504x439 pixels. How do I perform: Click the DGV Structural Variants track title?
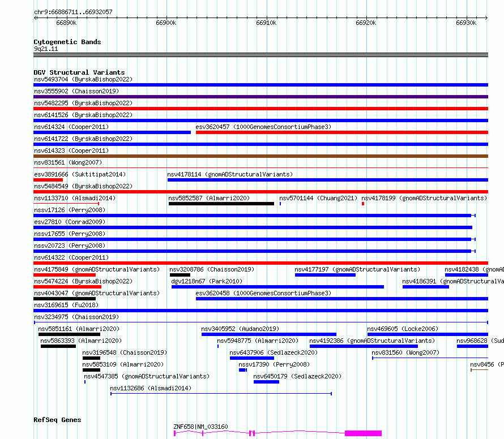(x=79, y=72)
